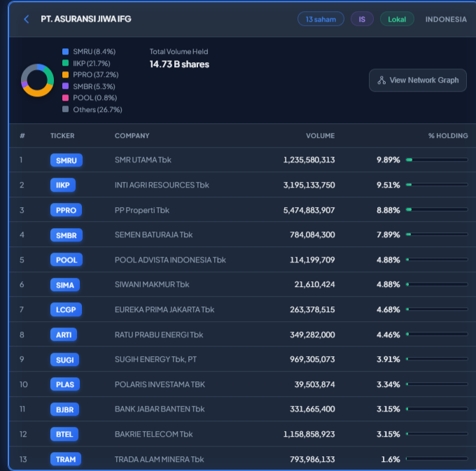Sort by the % HOLDING column header
The width and height of the screenshot is (476, 471).
click(448, 136)
